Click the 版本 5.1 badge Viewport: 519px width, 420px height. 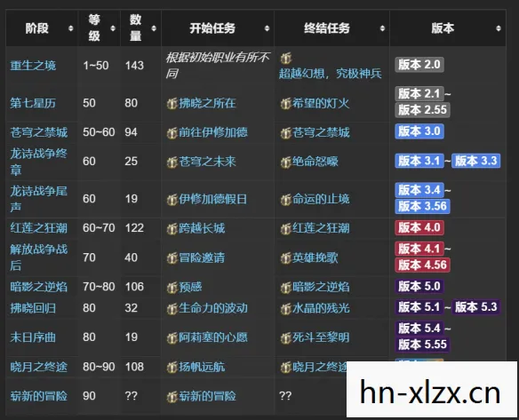click(419, 307)
